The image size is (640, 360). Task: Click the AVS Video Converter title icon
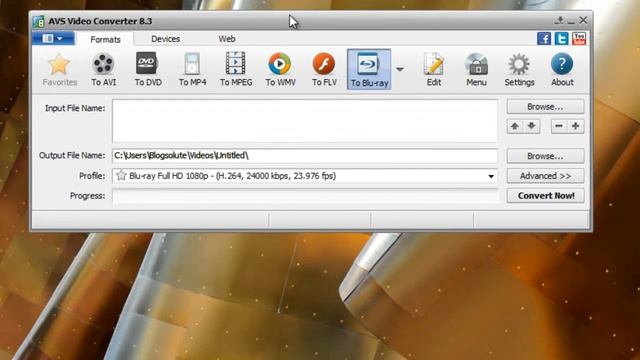(x=39, y=21)
